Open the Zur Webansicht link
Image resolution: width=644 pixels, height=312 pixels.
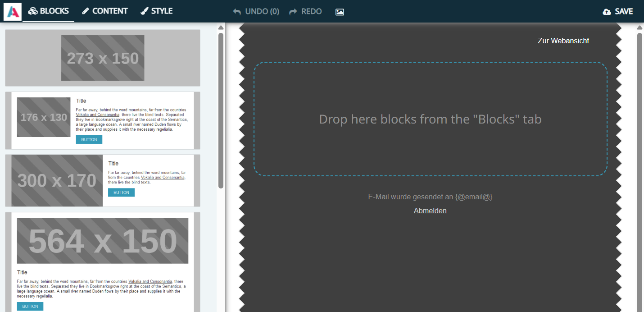coord(563,41)
